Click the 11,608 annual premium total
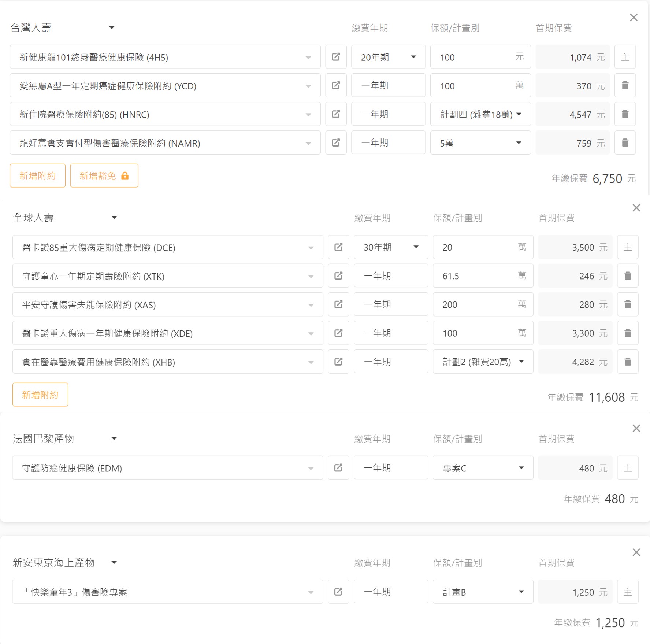Image resolution: width=650 pixels, height=644 pixels. 606,397
